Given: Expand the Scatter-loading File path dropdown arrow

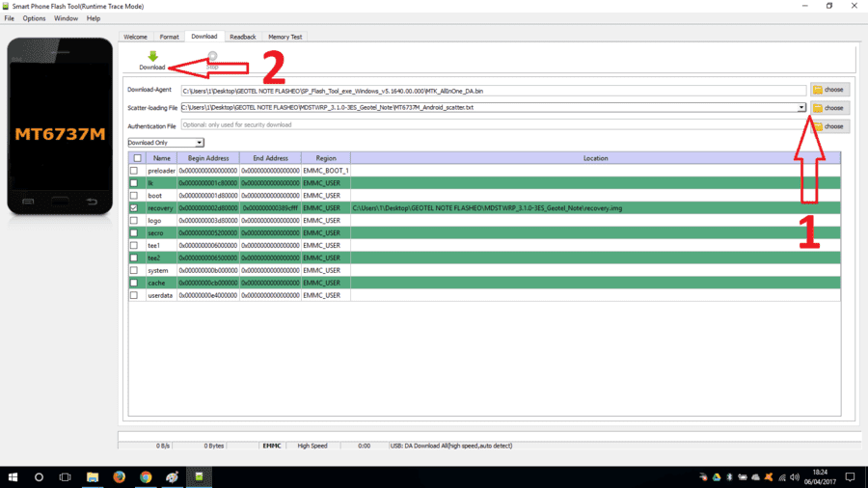Looking at the screenshot, I should point(801,107).
